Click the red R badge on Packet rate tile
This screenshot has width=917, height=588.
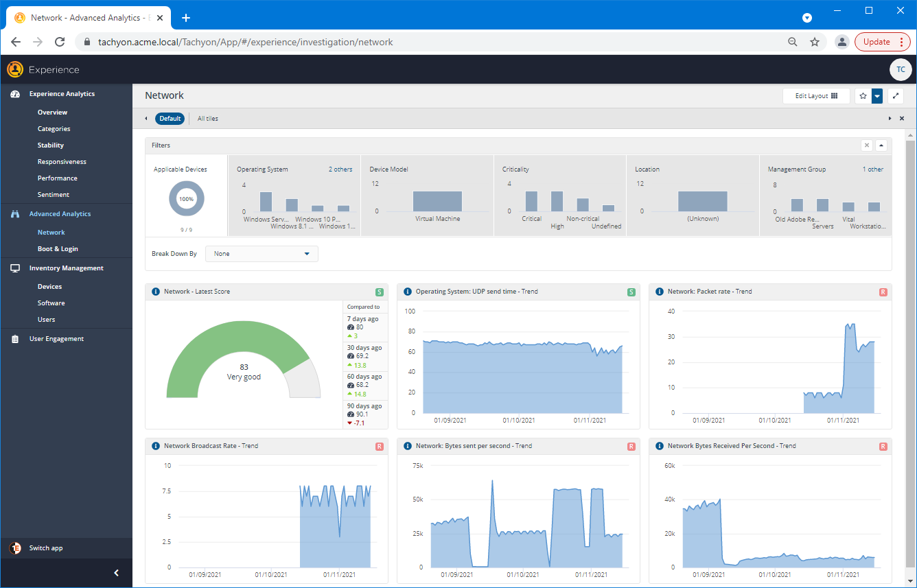click(x=883, y=292)
